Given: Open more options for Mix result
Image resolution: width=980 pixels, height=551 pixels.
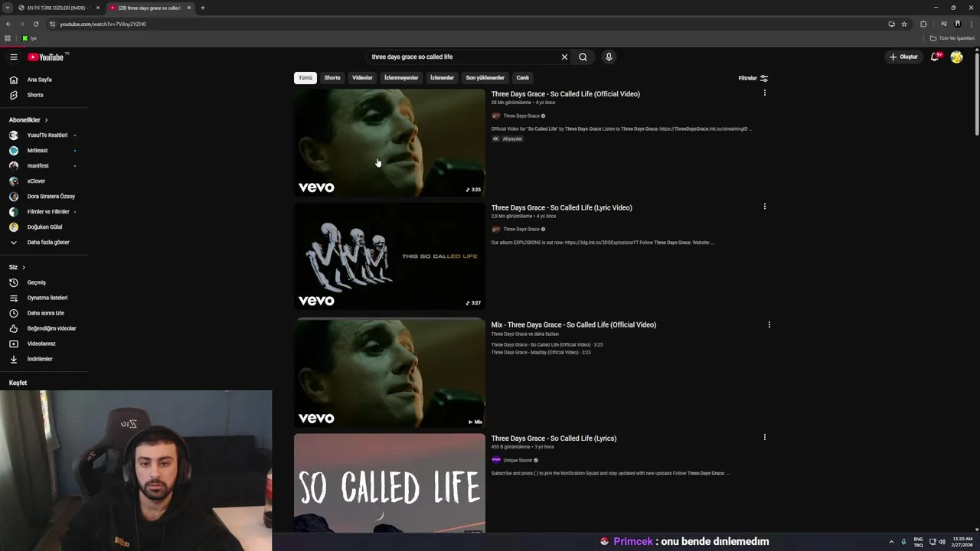Looking at the screenshot, I should (769, 324).
